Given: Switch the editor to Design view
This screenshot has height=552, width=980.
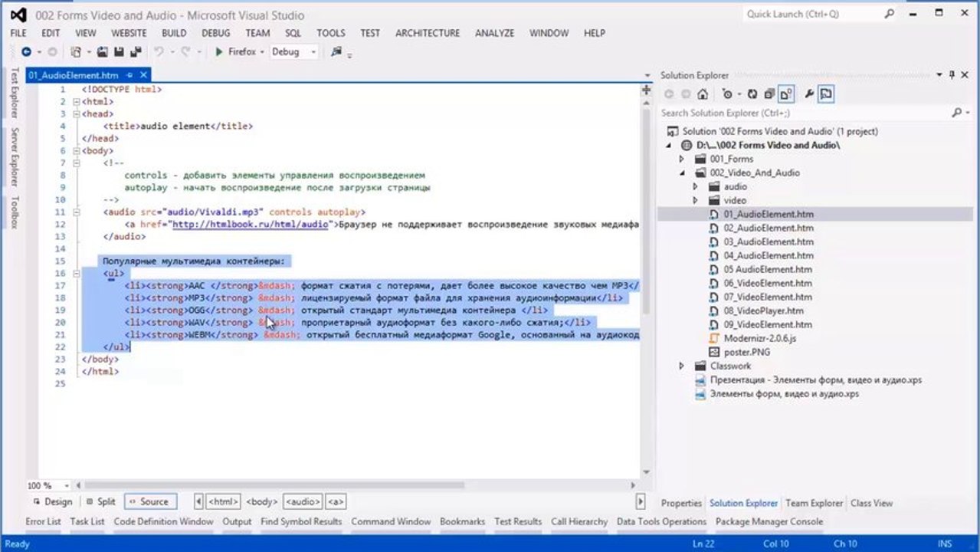Looking at the screenshot, I should point(54,502).
